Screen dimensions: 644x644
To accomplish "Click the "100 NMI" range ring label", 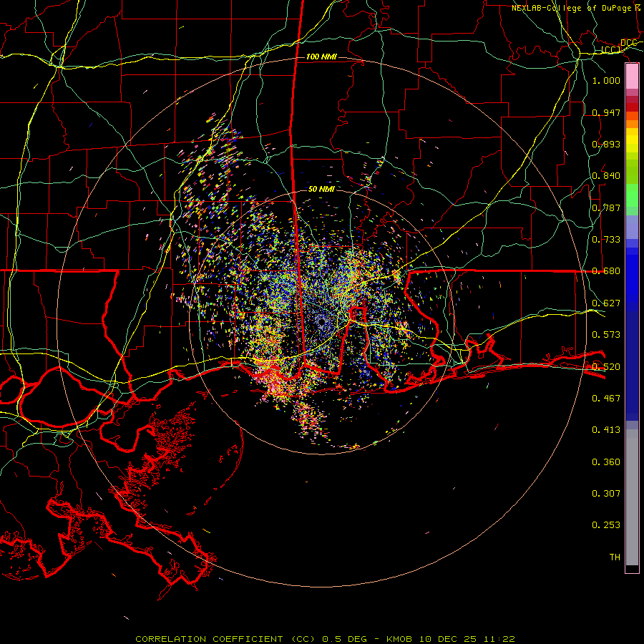I will tap(321, 57).
